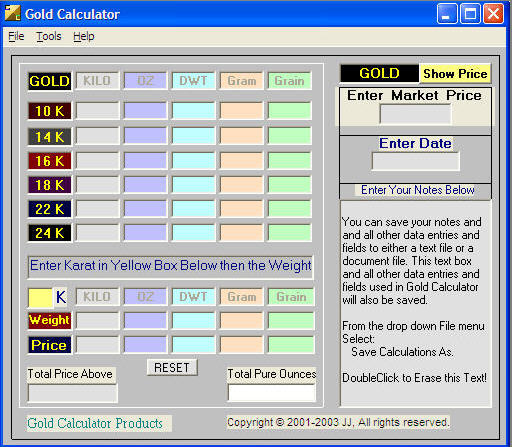The image size is (512, 447).
Task: Open the File menu
Action: click(x=16, y=36)
